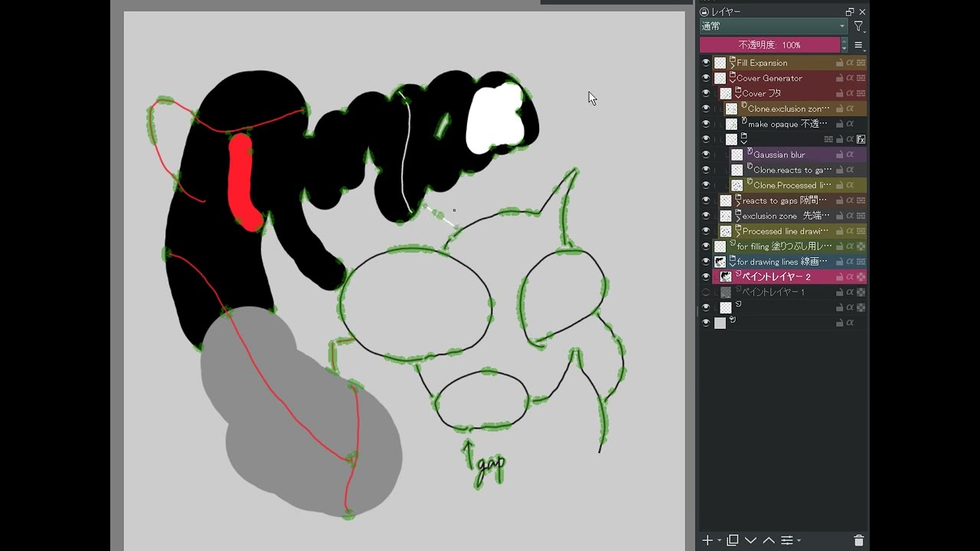Float the layers docker panel
Image resolution: width=980 pixels, height=551 pixels.
[x=849, y=12]
